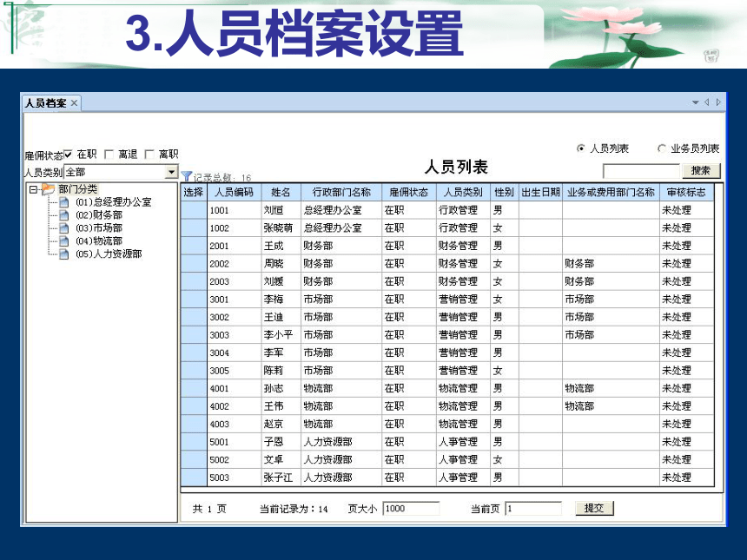Click the document icon for (01)总经理办公室

[64, 202]
